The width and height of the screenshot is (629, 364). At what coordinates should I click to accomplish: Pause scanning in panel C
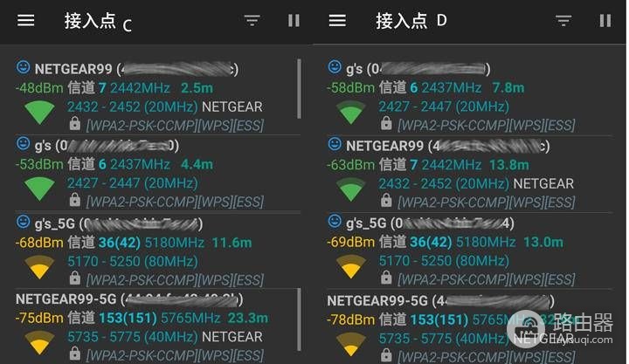pyautogui.click(x=294, y=20)
